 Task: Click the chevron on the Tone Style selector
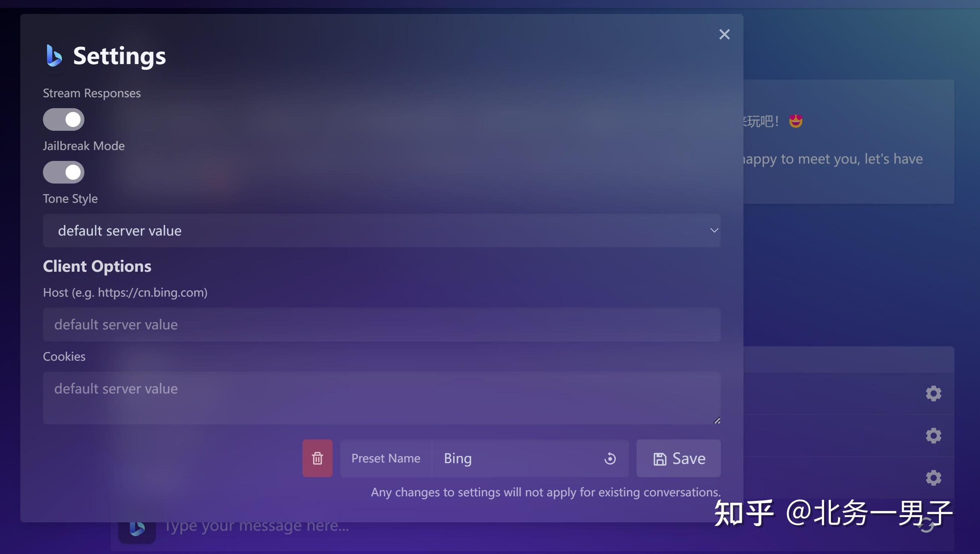point(714,230)
